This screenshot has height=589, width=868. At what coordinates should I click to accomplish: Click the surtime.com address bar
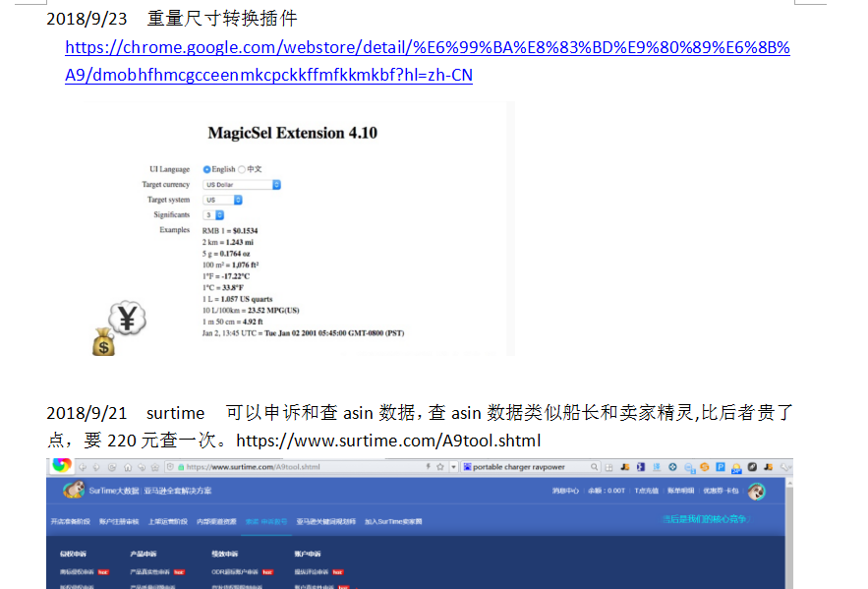coord(302,467)
